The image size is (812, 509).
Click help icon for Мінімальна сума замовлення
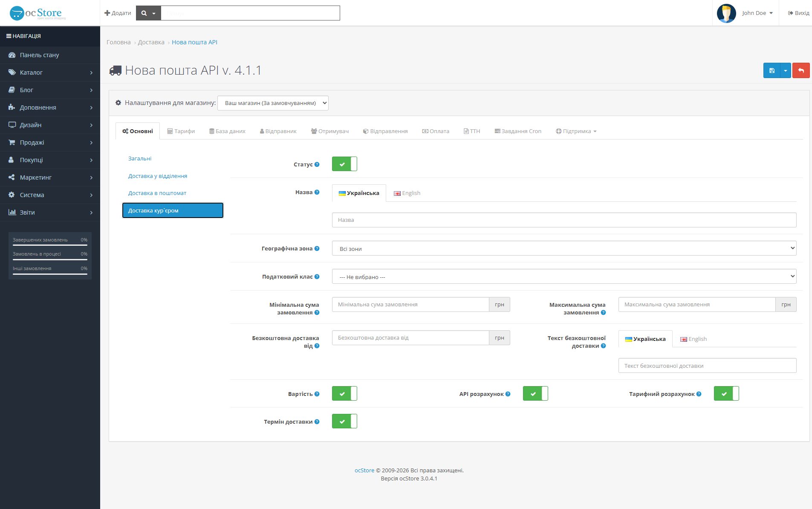tap(317, 312)
